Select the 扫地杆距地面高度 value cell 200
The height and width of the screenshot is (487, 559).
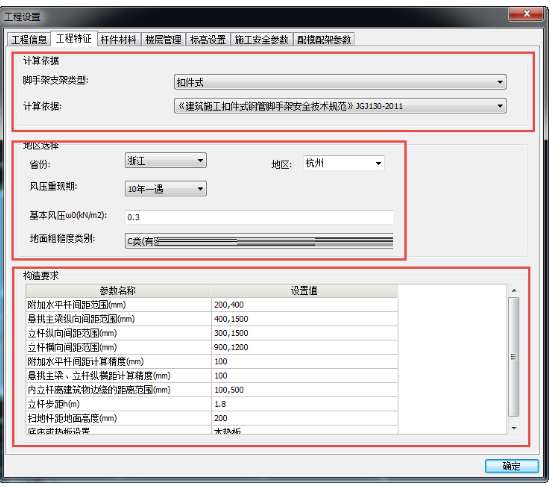[x=305, y=418]
